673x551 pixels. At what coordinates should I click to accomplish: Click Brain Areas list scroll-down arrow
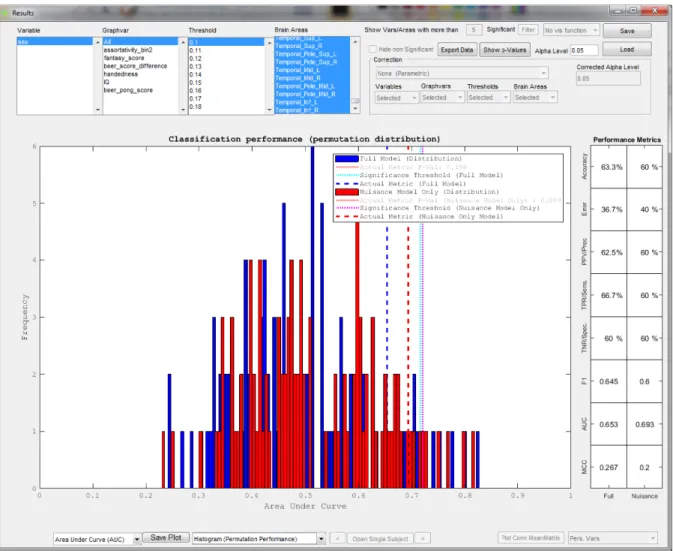355,109
